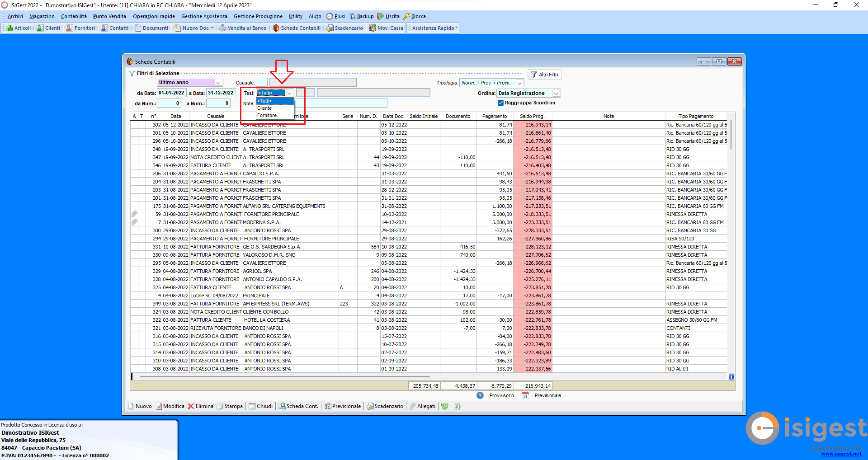Click the Provvisorio question mark icon
This screenshot has width=868, height=460.
480,395
